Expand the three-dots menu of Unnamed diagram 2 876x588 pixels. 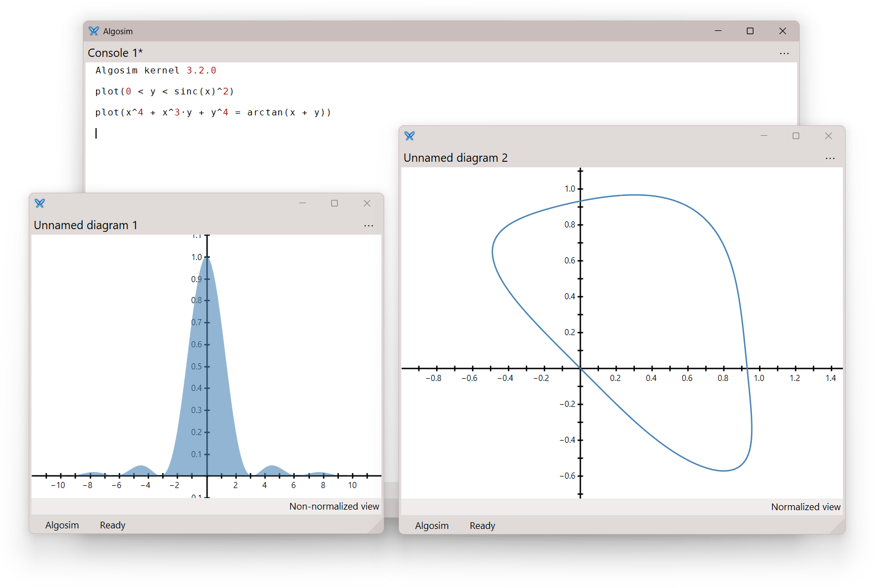[830, 158]
